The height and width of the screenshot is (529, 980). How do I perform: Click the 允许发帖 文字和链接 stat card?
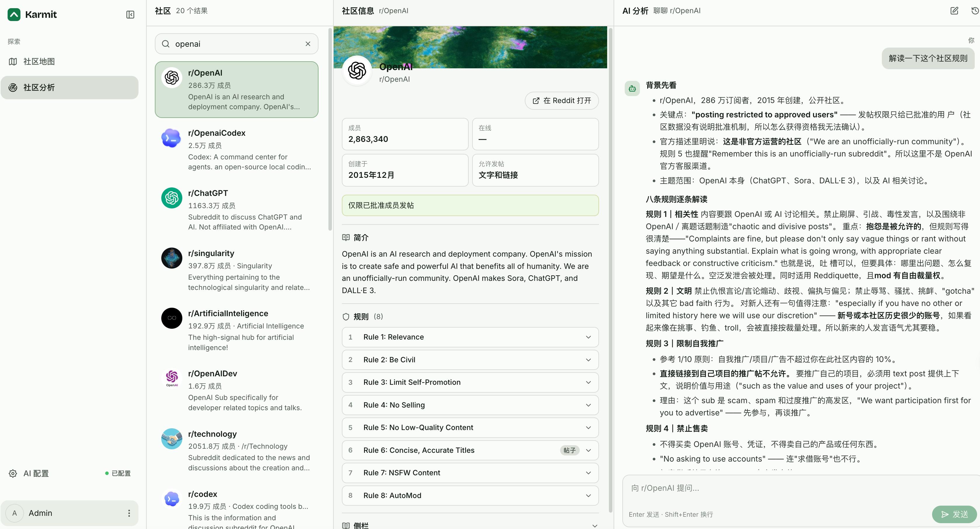pos(535,170)
